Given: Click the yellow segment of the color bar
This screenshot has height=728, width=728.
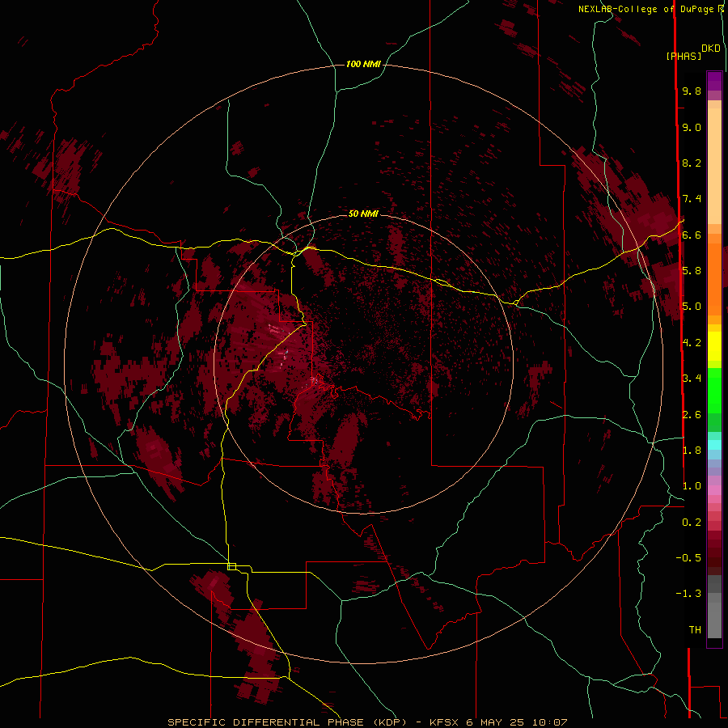Looking at the screenshot, I should point(714,346).
